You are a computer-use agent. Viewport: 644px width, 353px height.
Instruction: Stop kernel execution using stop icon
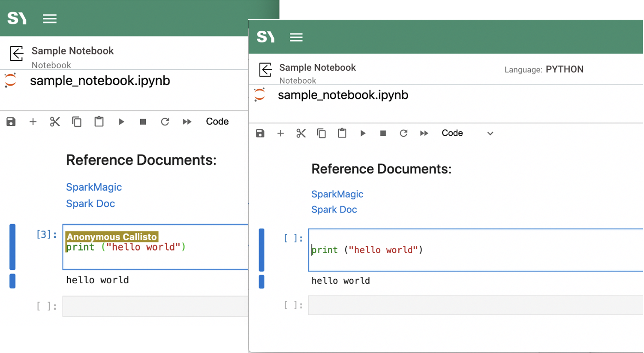coord(382,133)
